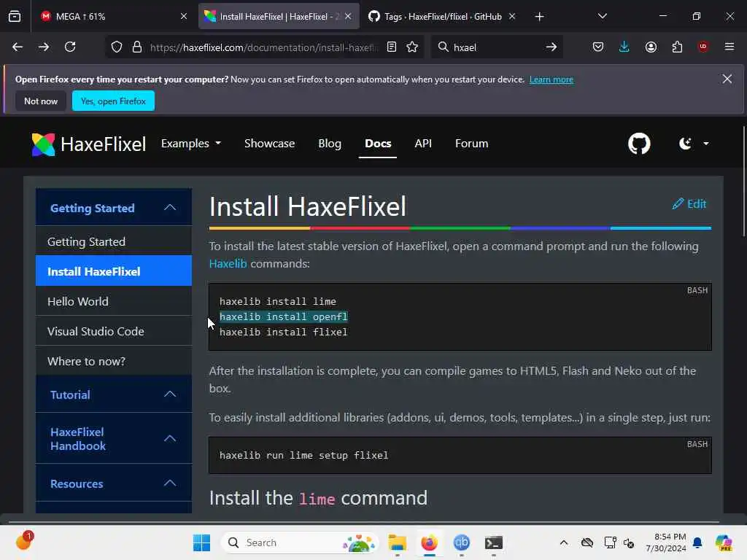Viewport: 747px width, 560px height.
Task: Open the Visual Studio Code docs page
Action: pos(114,331)
